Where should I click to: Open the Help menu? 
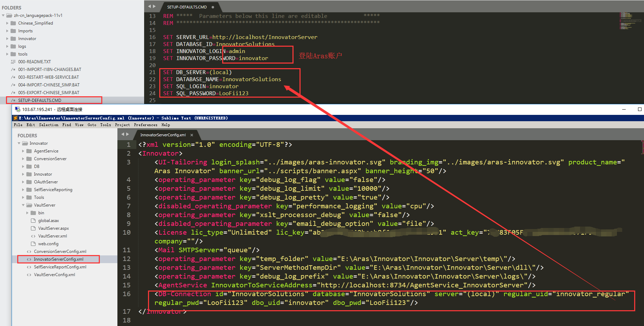click(166, 125)
